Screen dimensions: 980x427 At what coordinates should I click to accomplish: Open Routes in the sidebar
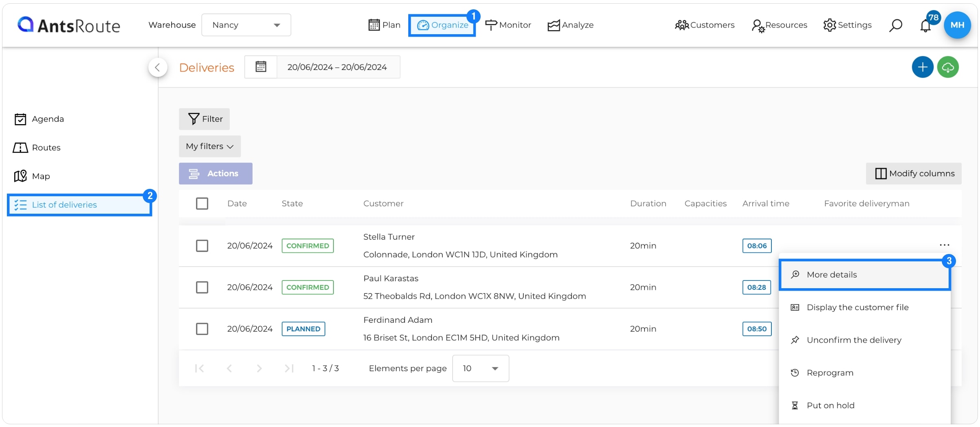[x=37, y=147]
